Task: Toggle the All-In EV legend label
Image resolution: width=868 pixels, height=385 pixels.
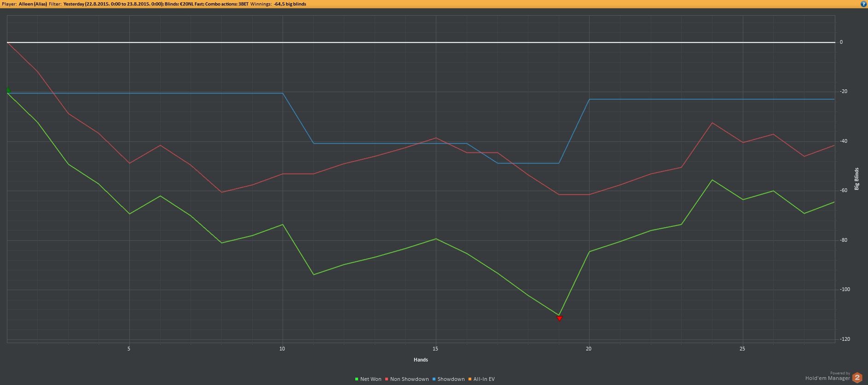Action: click(484, 379)
